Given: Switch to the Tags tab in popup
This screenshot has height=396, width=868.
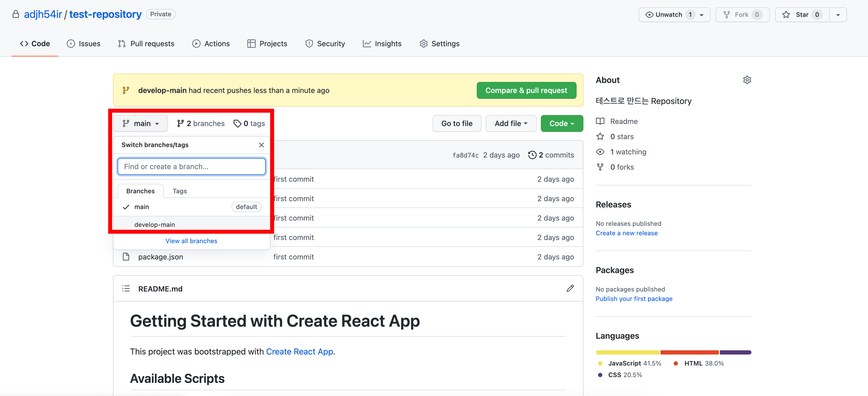Looking at the screenshot, I should 180,191.
